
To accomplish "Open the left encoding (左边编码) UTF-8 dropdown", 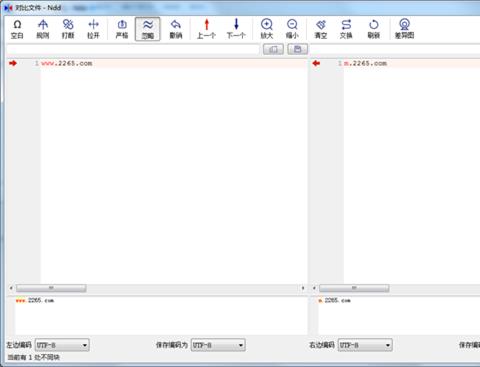I will (62, 345).
